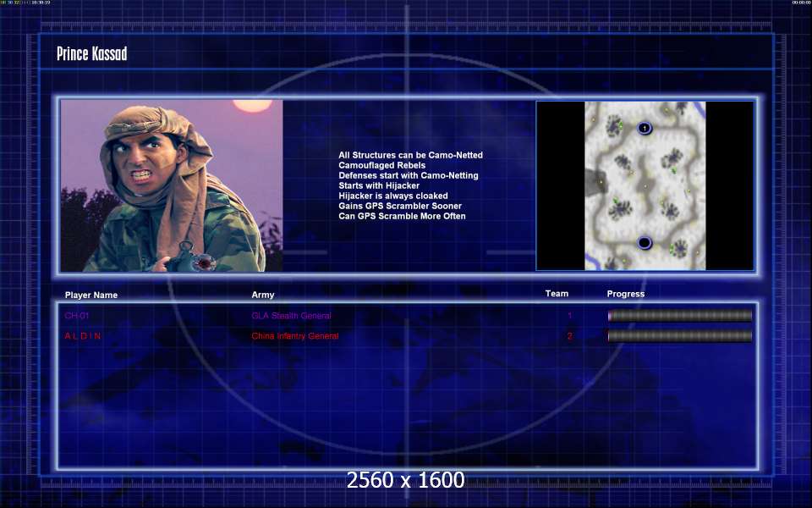Click the unnumbered bottom start position marker
The height and width of the screenshot is (508, 812).
tap(645, 243)
